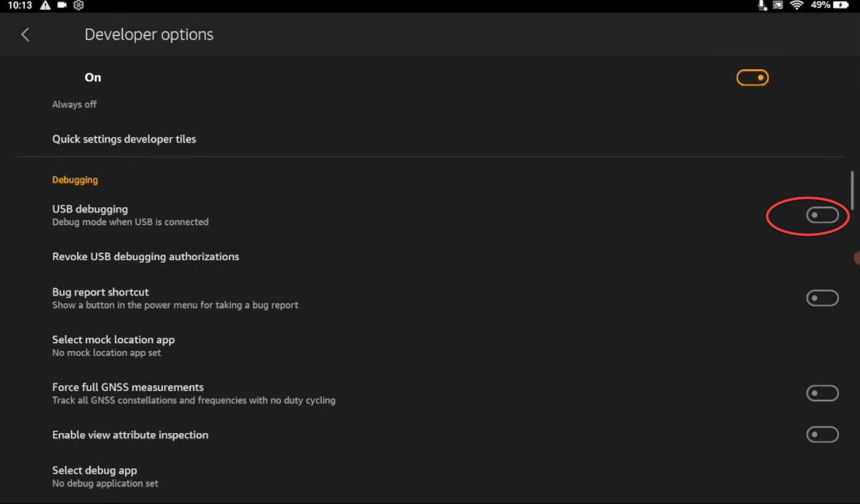Open Select debug app setting
Screen dimensions: 860x504
tap(105, 476)
